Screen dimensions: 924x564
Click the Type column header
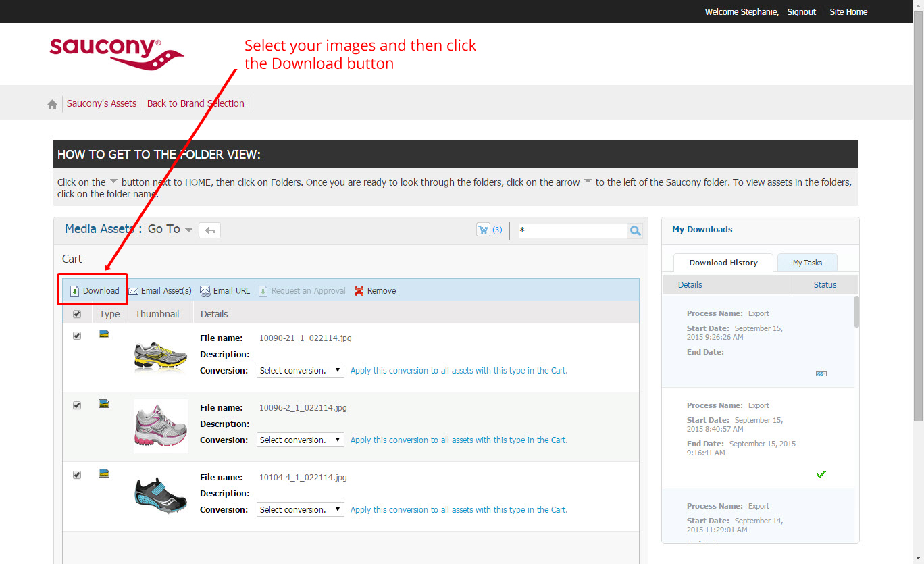click(x=109, y=314)
